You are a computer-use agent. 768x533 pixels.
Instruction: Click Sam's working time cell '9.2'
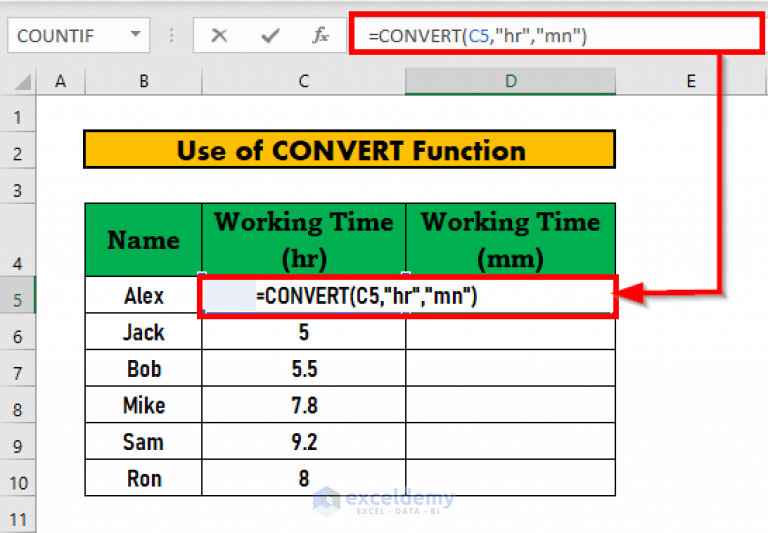pos(304,442)
